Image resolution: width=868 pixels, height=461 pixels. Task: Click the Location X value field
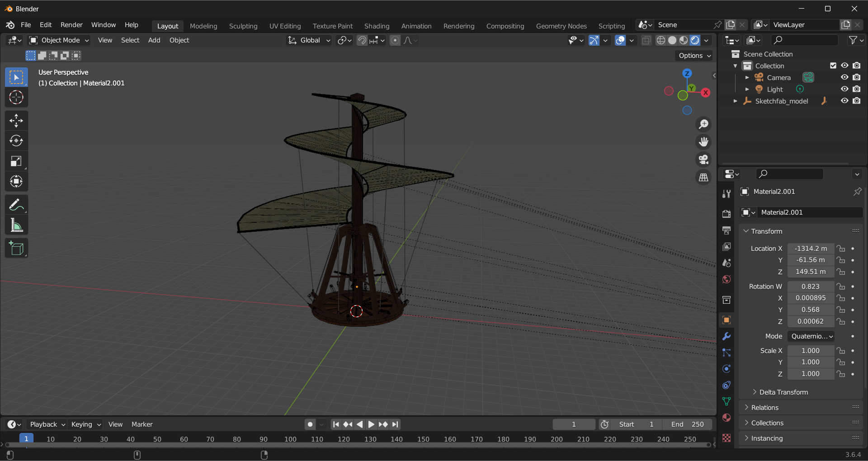coord(811,249)
